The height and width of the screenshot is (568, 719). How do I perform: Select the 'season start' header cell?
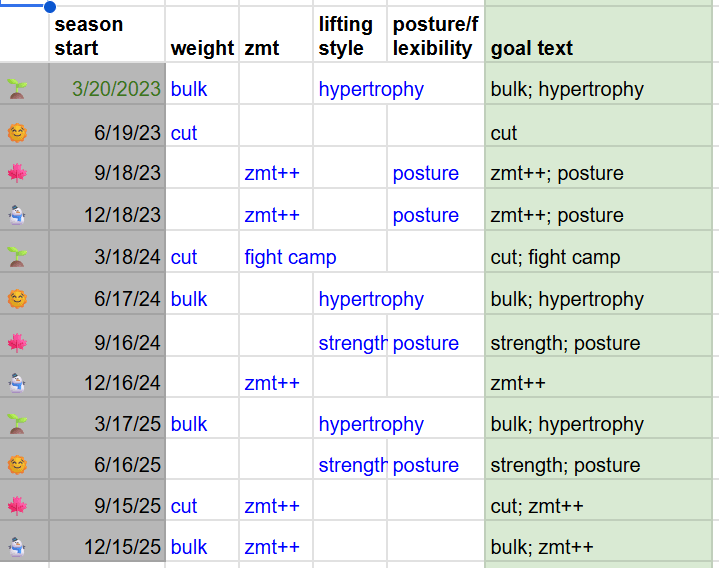coord(107,34)
